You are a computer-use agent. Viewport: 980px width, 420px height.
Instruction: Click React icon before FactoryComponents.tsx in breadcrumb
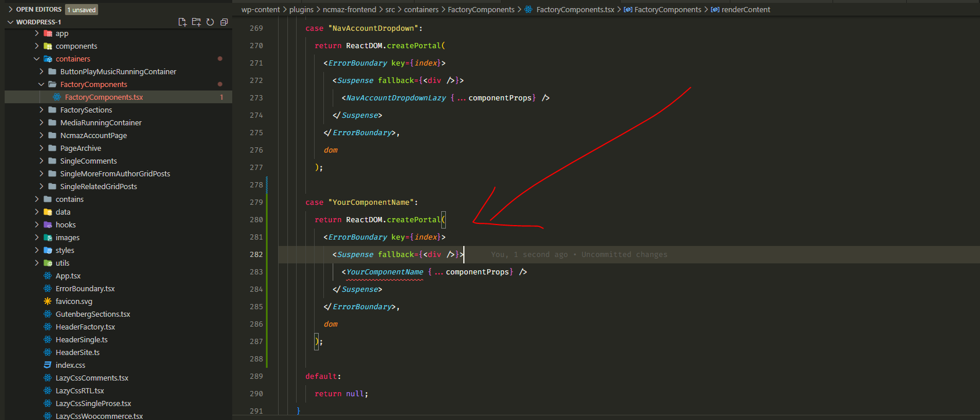click(528, 10)
